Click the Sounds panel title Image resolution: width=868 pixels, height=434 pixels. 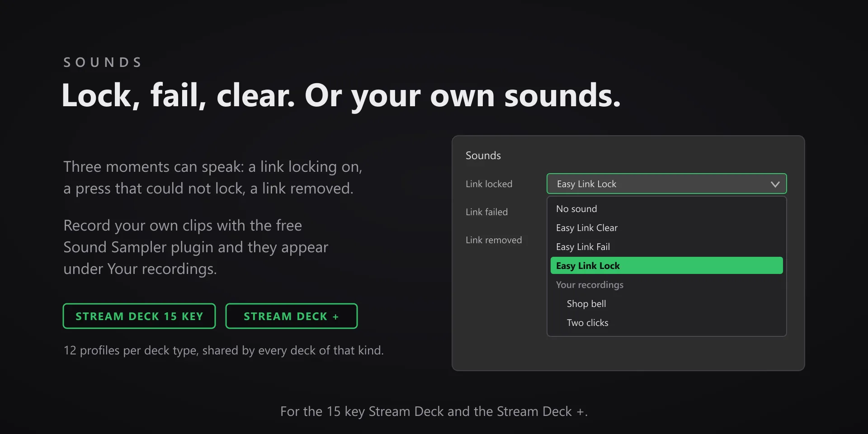[x=483, y=156]
